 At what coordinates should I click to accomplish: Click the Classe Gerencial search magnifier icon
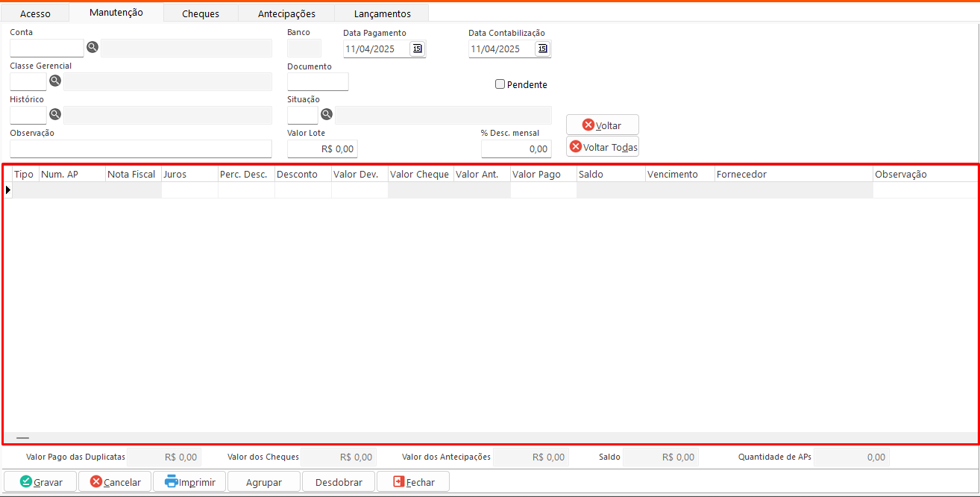[x=55, y=81]
